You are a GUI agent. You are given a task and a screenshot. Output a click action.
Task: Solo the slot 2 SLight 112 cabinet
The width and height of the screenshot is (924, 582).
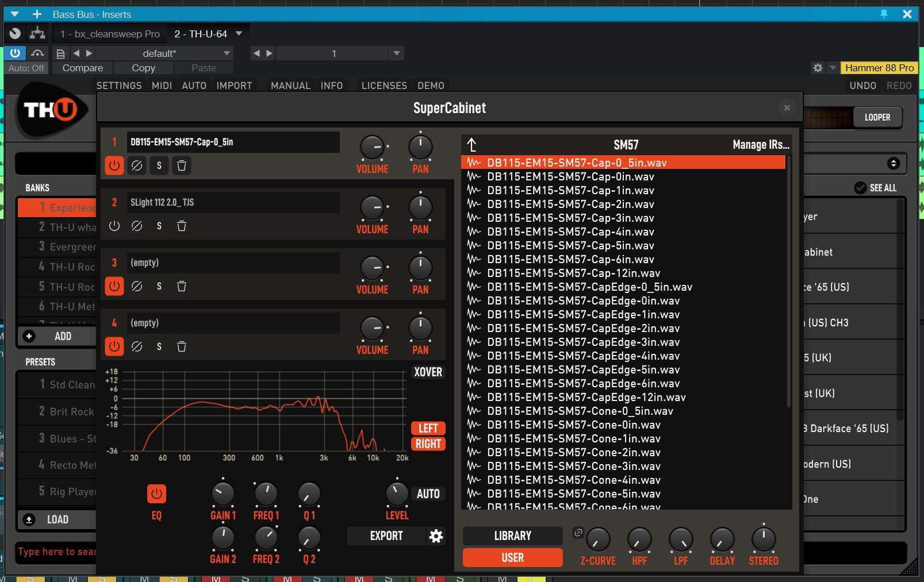pos(159,226)
